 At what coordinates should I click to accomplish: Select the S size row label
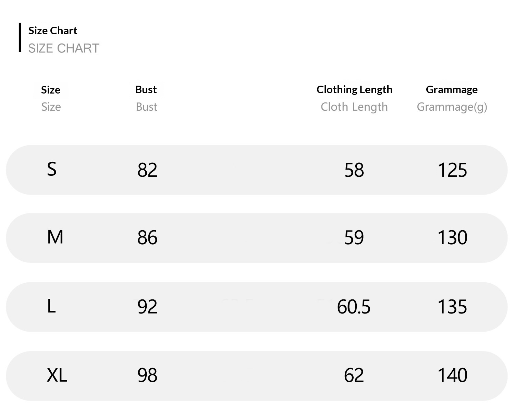[x=52, y=169]
